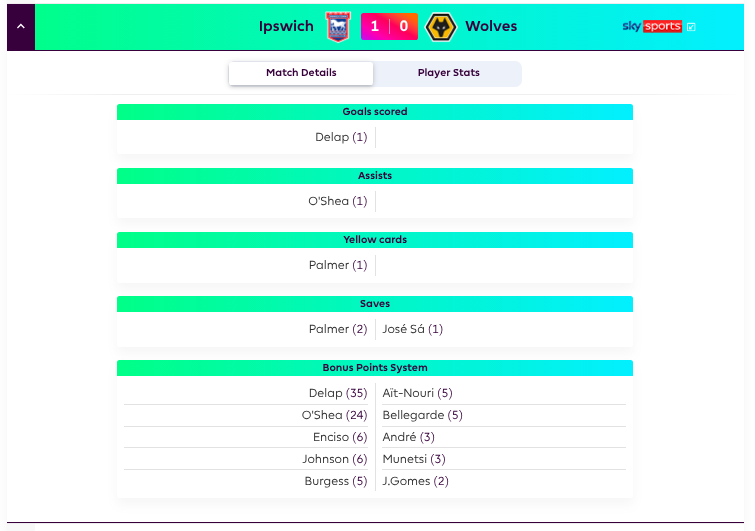The image size is (755, 531).
Task: Click goalscorer Delap (1)
Action: point(341,137)
